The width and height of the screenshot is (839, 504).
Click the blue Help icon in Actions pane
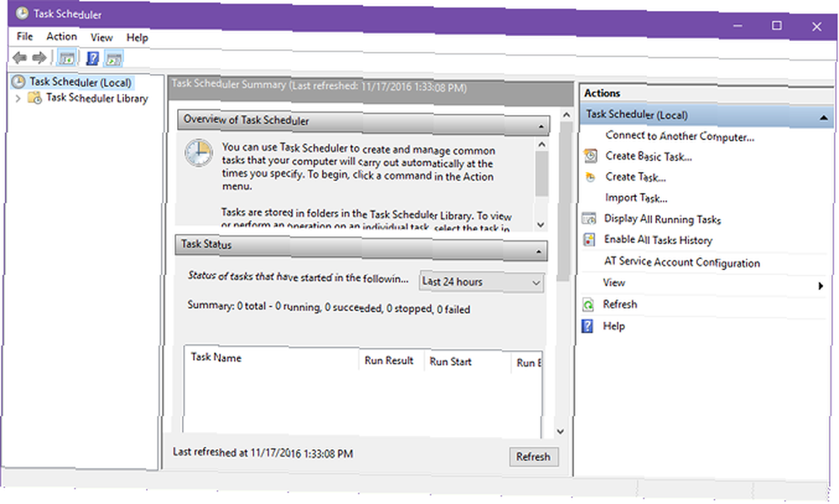coord(587,326)
